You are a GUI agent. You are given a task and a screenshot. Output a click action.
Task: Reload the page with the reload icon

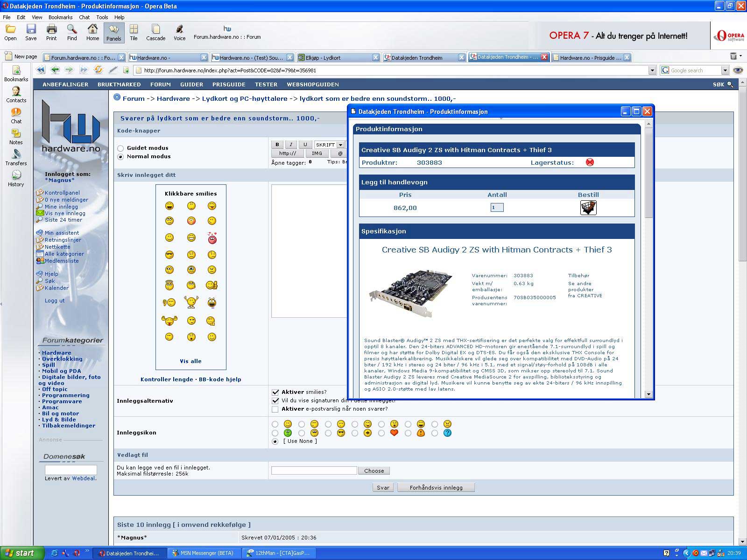pyautogui.click(x=98, y=70)
